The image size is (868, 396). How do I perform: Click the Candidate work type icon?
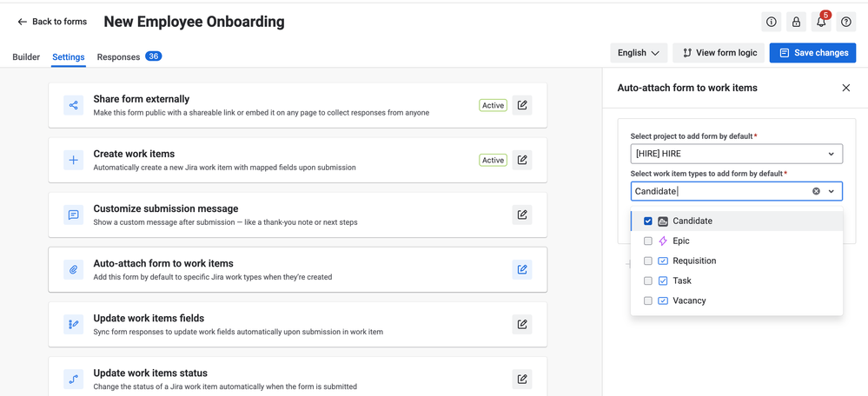click(663, 221)
